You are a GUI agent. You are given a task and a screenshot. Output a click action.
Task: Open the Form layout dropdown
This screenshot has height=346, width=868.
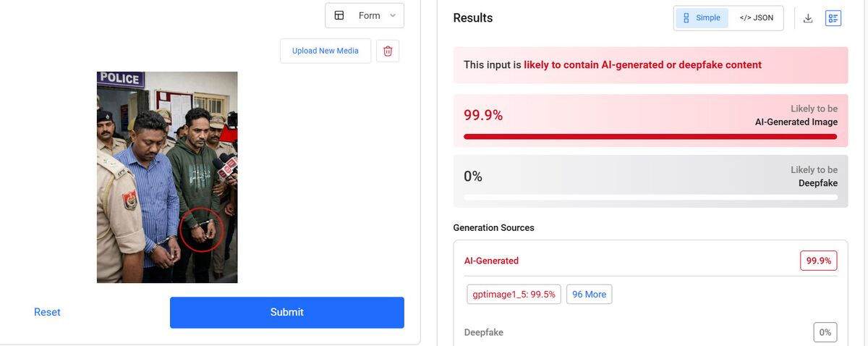[x=365, y=15]
